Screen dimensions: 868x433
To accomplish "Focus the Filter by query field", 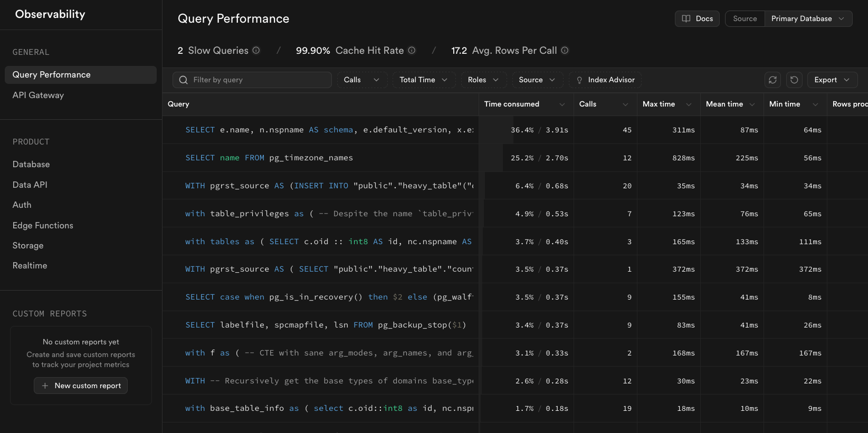I will click(252, 80).
